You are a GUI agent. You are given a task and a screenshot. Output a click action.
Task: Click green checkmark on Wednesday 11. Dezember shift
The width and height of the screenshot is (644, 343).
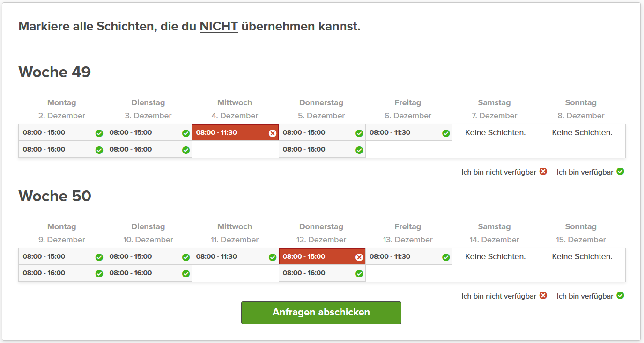(273, 257)
